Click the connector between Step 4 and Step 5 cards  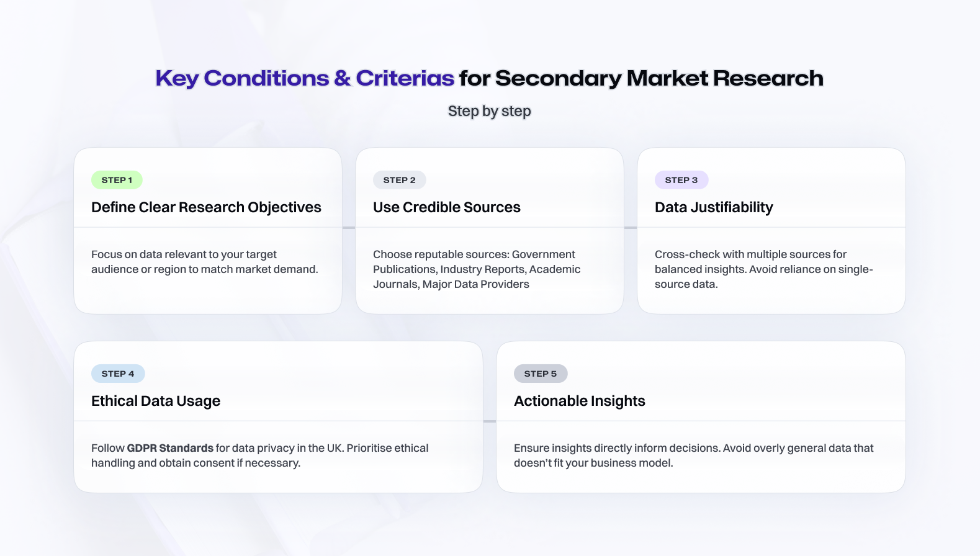coord(490,421)
